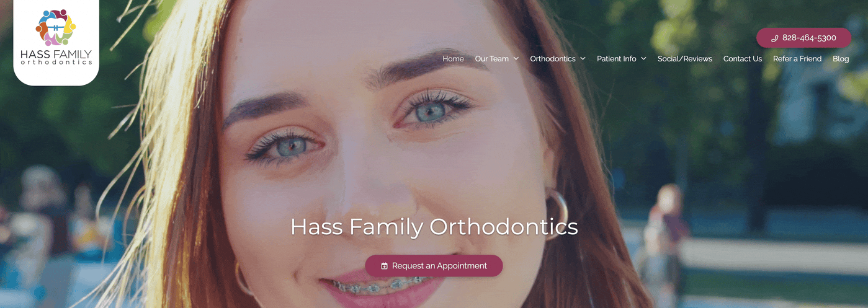Viewport: 868px width, 308px height.
Task: Visit the Social/Reviews page
Action: pyautogui.click(x=685, y=59)
